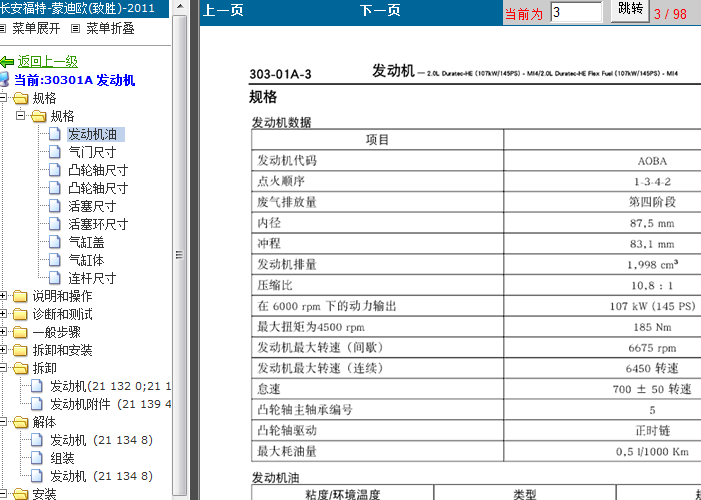701x500 pixels.
Task: Click the 拆卸和安装 folder icon
Action: point(21,350)
